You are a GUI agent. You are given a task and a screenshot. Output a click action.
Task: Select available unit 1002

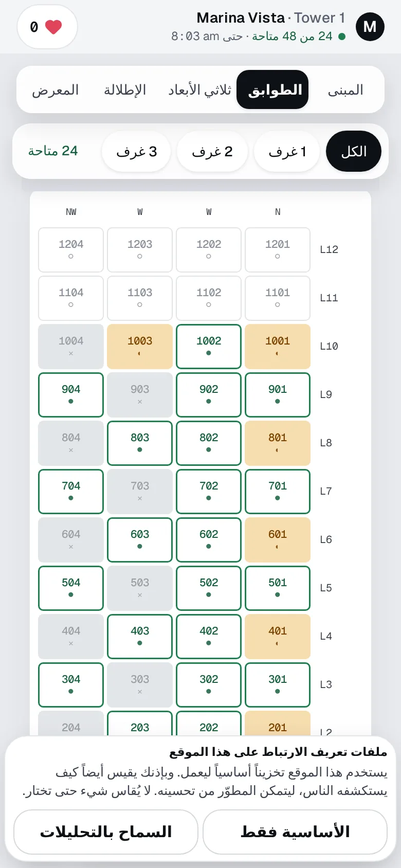[x=209, y=347]
